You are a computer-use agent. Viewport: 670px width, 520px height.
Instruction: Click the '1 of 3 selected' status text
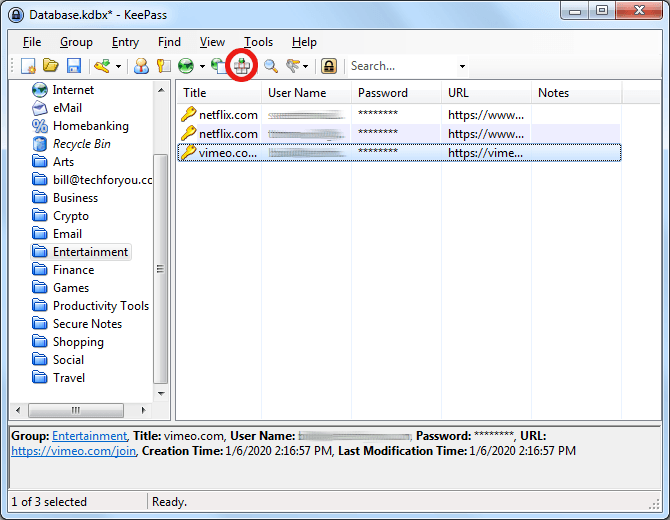[49, 502]
